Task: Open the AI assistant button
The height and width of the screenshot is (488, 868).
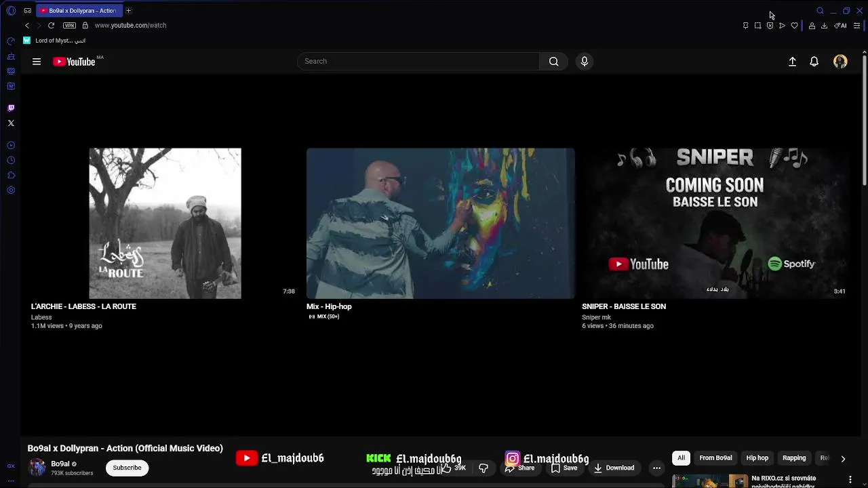Action: tap(840, 26)
